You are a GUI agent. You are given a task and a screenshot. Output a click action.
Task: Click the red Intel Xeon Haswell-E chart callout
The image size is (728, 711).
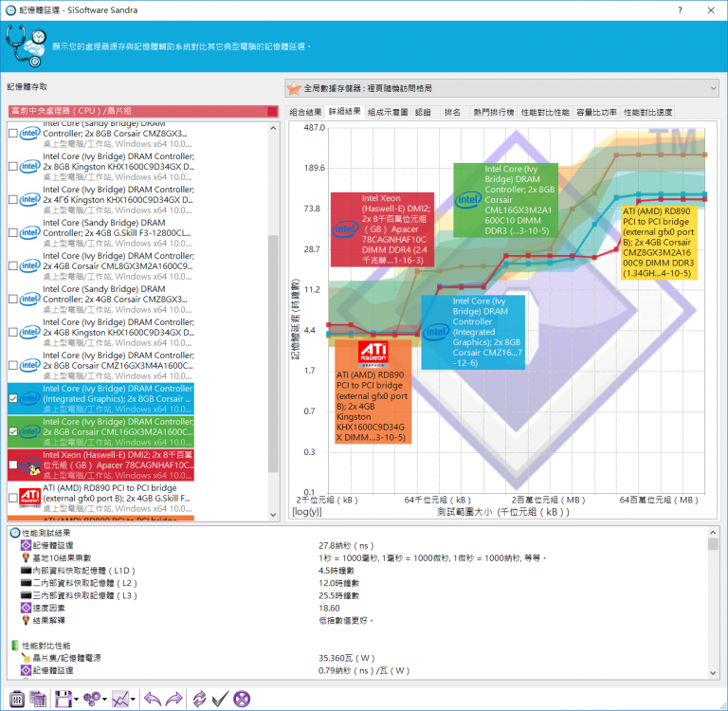(x=383, y=229)
